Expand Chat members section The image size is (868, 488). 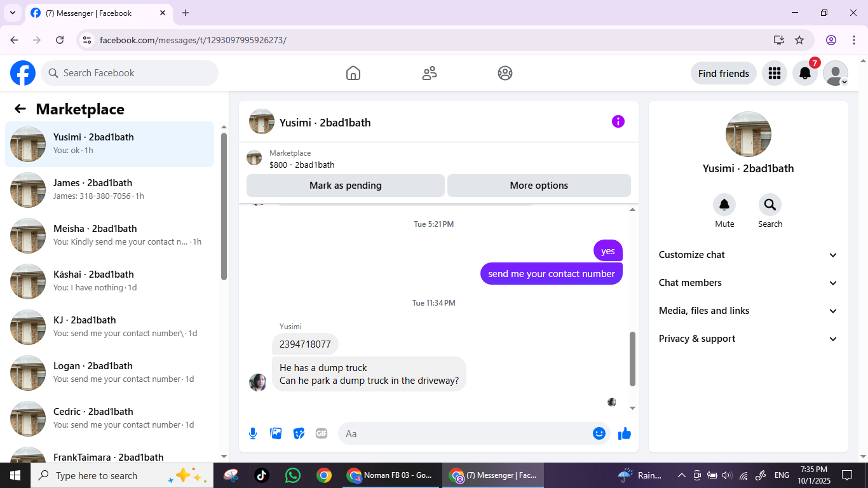click(x=749, y=283)
